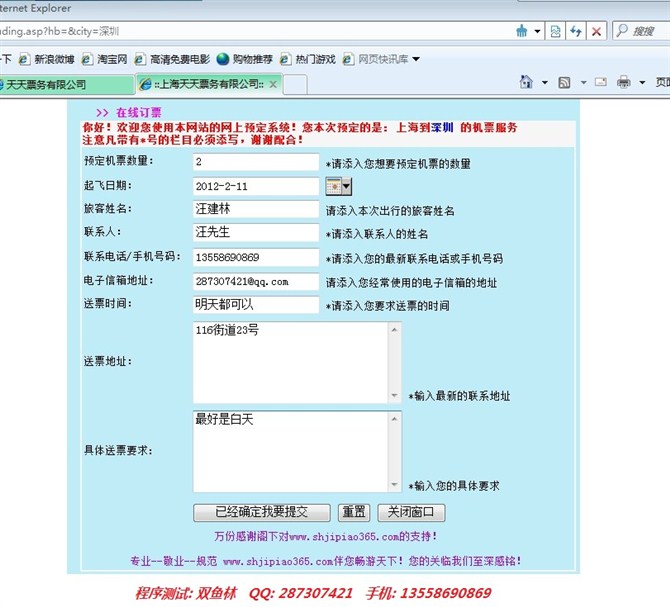The width and height of the screenshot is (670, 607).
Task: Open the calendar date picker icon
Action: tap(339, 186)
